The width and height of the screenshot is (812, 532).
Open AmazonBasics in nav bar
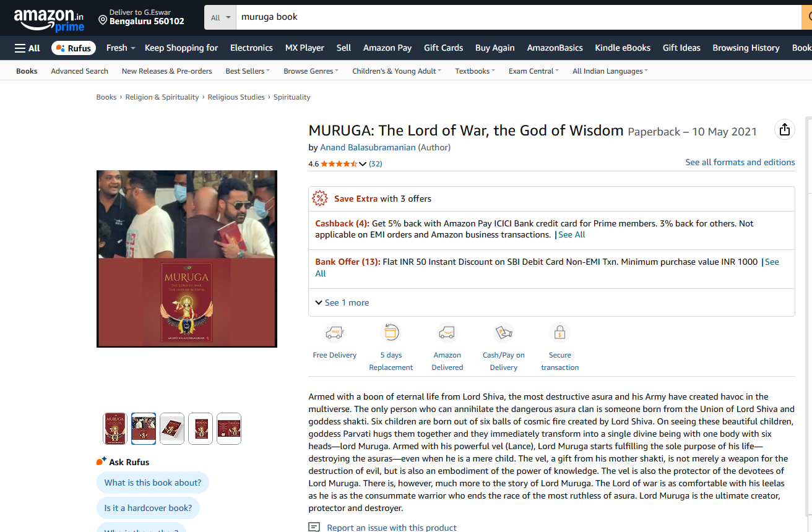(555, 48)
